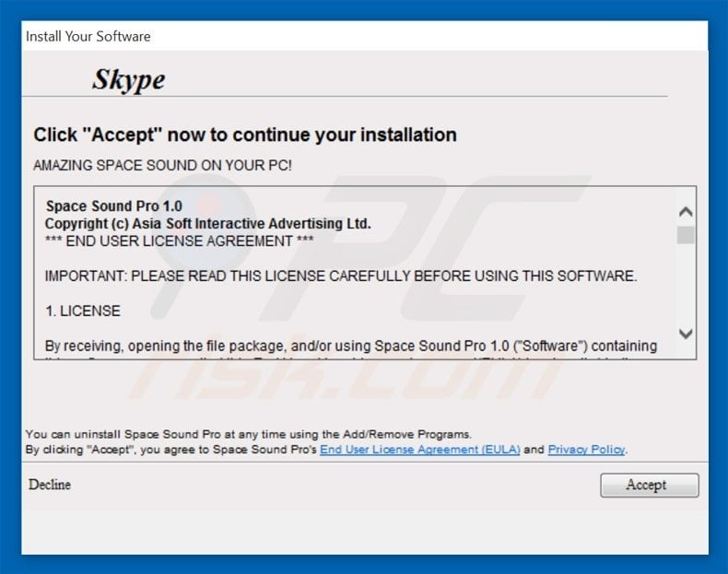Click the "AMAZING SPACE SOUND ON YOUR PC!" text
The image size is (728, 574).
162,166
